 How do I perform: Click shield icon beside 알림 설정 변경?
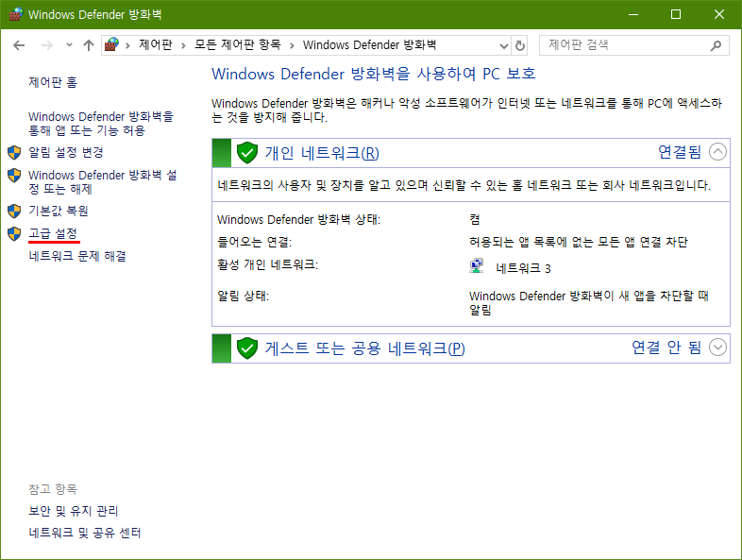pos(14,152)
